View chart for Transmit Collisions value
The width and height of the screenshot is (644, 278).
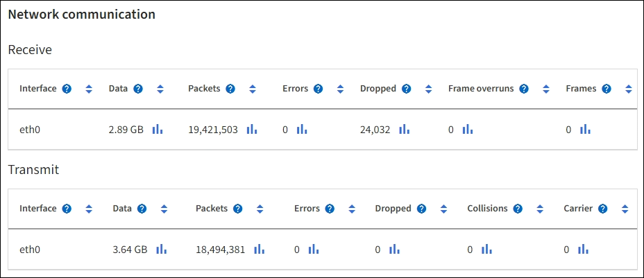click(x=486, y=249)
